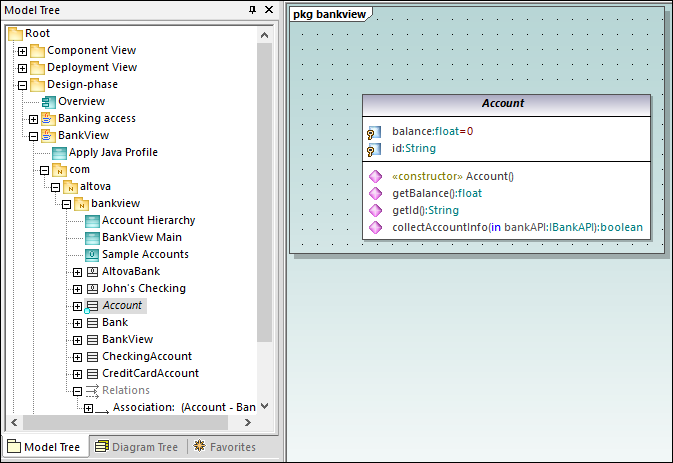Click the getBalance operation icon in Account class
This screenshot has height=463, width=673.
375,194
